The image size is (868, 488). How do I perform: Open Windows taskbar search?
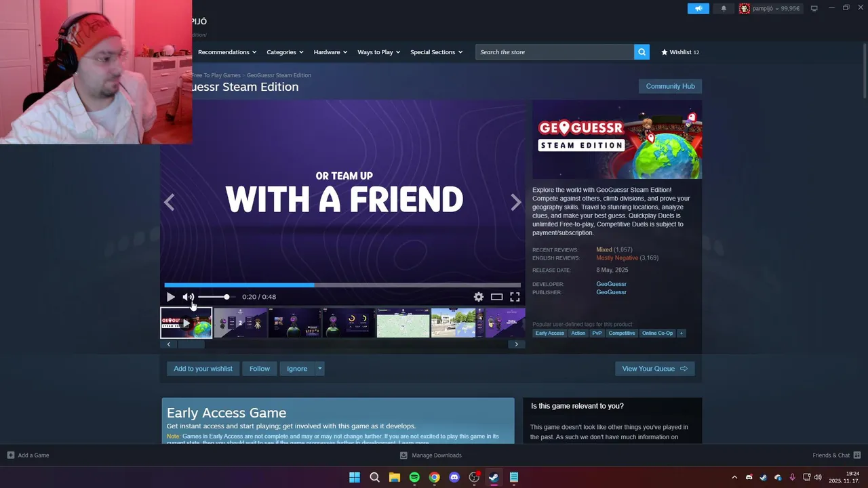click(x=374, y=477)
